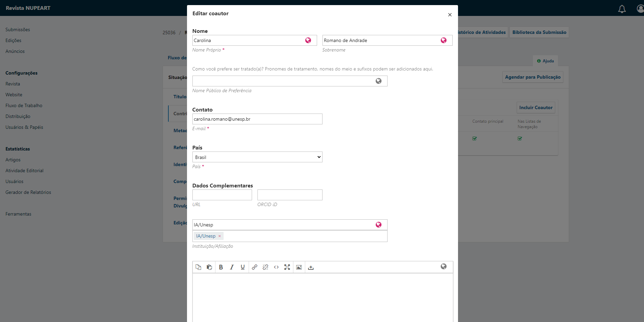Click globe icon in Instituição/Afiliação field
The image size is (644, 322).
coord(378,225)
